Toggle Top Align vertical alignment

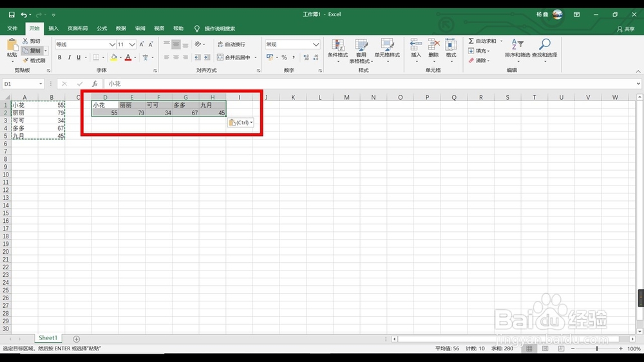tap(166, 44)
